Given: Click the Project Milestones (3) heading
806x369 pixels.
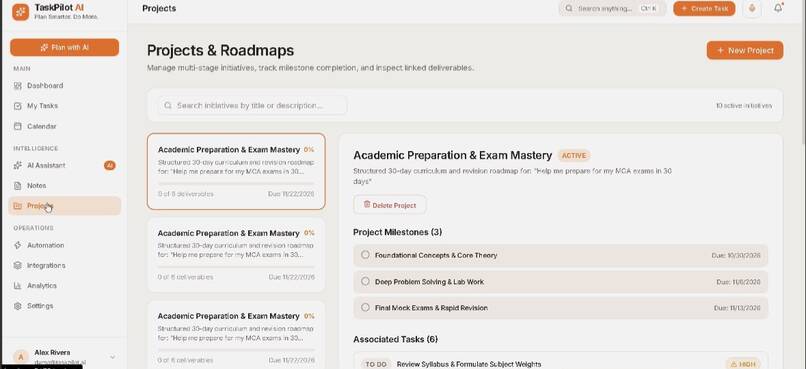Looking at the screenshot, I should (397, 232).
